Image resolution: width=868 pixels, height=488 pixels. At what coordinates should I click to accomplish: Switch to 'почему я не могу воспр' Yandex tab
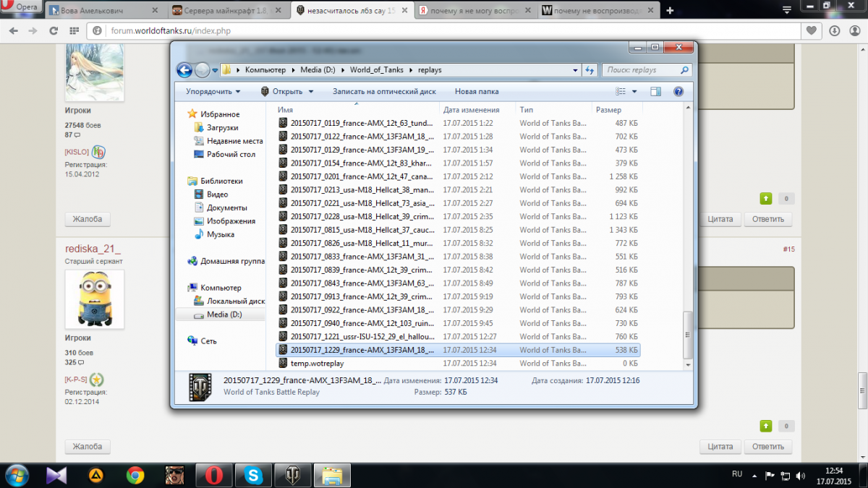pyautogui.click(x=474, y=11)
